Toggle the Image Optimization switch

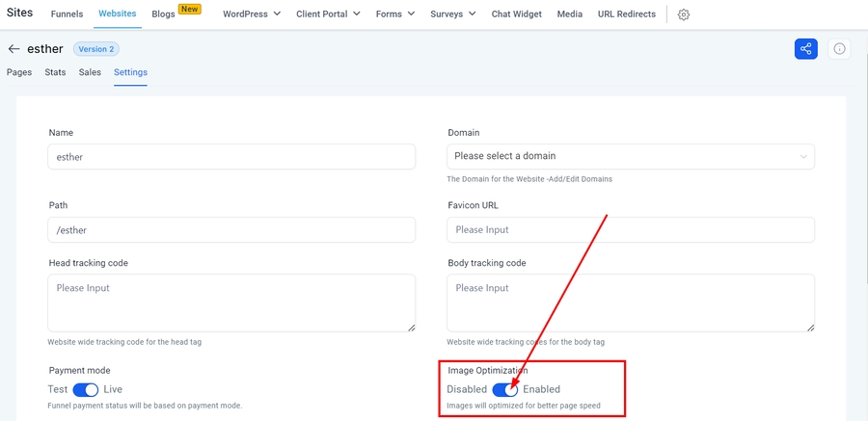504,389
